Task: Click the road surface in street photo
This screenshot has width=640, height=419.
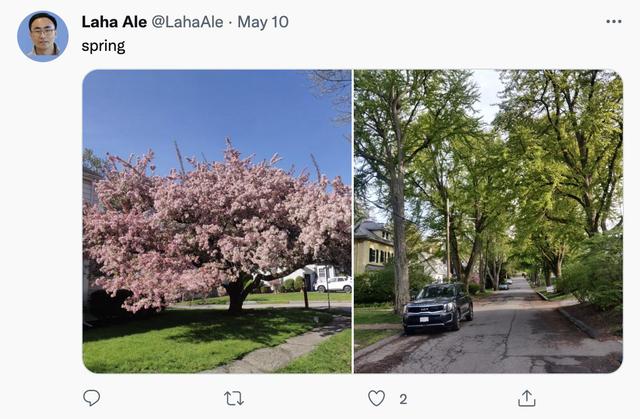Action: [x=510, y=340]
